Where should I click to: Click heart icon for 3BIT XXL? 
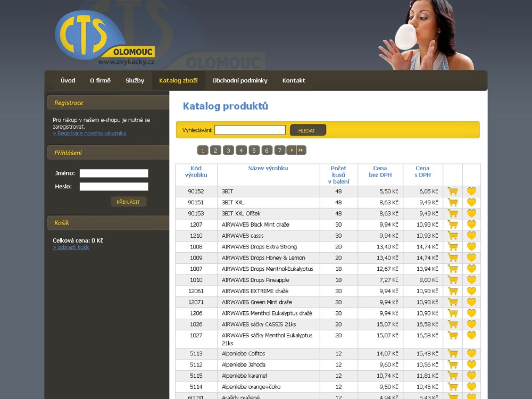pyautogui.click(x=471, y=202)
